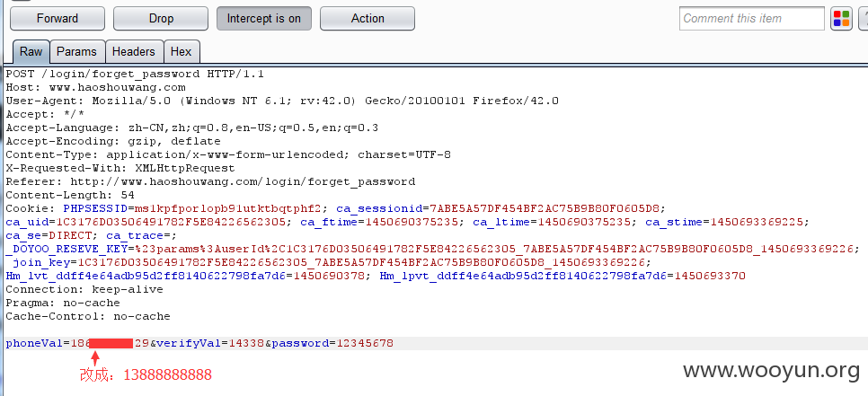The height and width of the screenshot is (396, 868).
Task: Forward the intercepted request
Action: 58,19
